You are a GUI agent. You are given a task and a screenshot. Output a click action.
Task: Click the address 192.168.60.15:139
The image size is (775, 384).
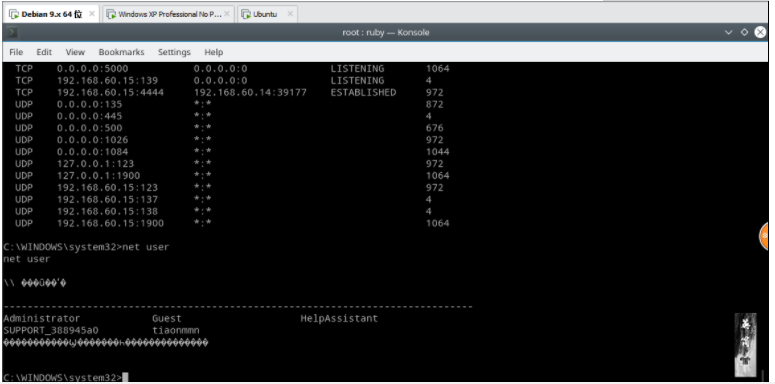point(107,81)
